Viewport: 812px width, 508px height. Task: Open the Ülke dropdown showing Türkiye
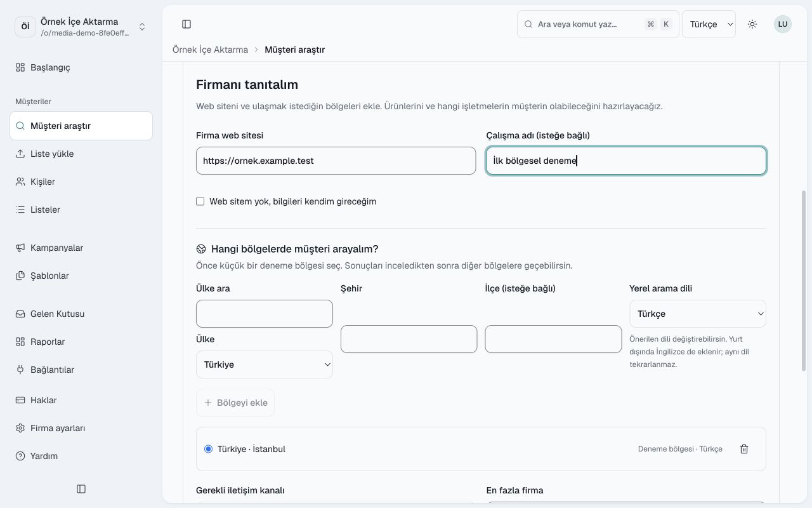point(265,364)
